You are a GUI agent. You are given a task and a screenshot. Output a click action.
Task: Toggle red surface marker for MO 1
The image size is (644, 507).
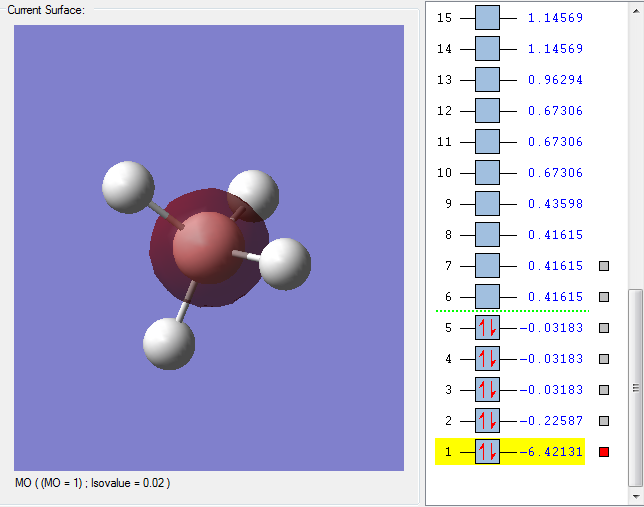click(604, 452)
